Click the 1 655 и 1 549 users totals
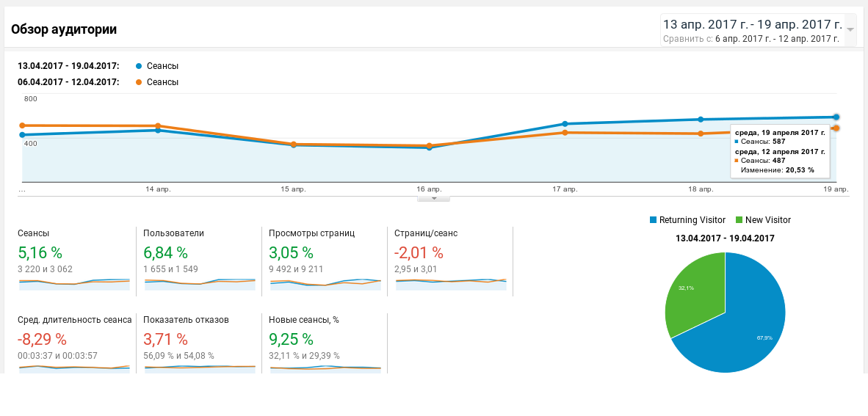The width and height of the screenshot is (868, 416). click(x=170, y=269)
